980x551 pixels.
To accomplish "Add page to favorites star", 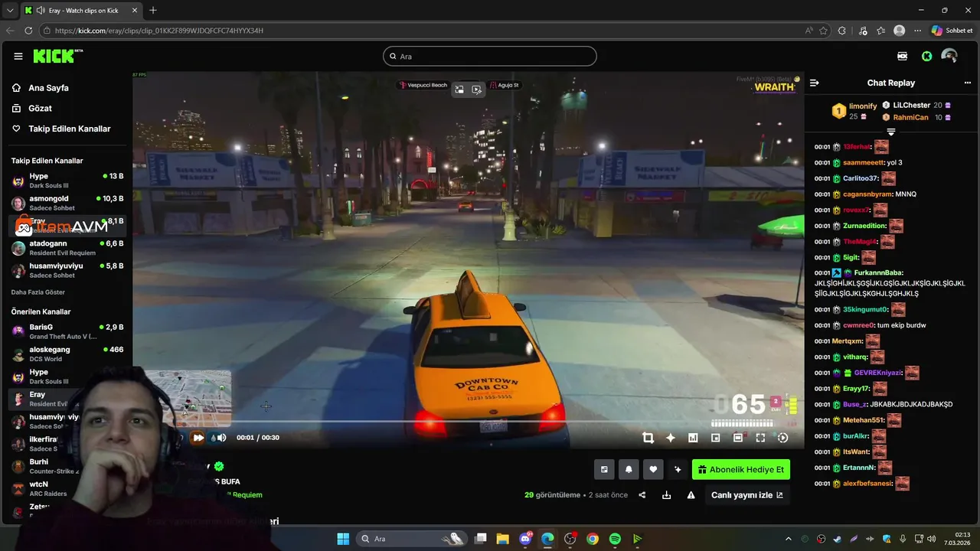I will [x=823, y=31].
